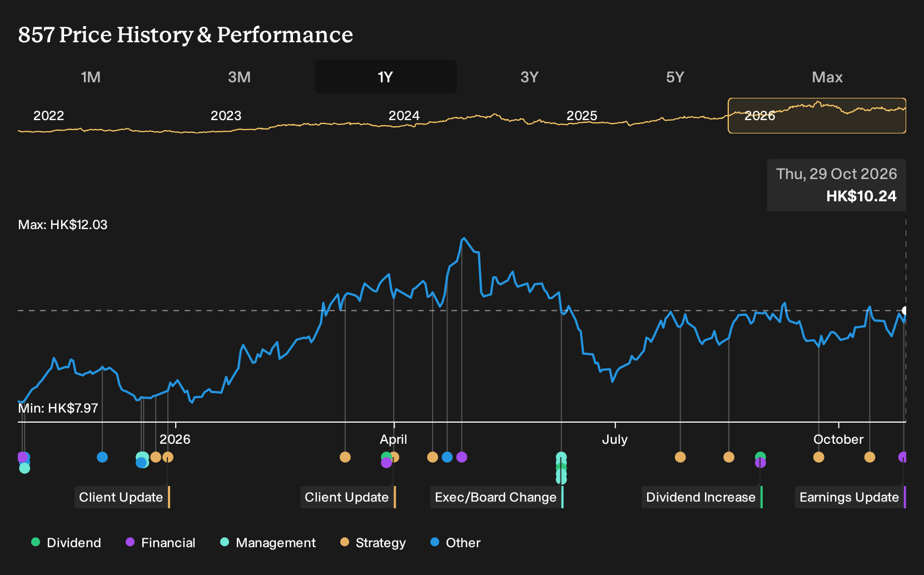
Task: Choose the 1Y time range tab
Action: tap(386, 77)
